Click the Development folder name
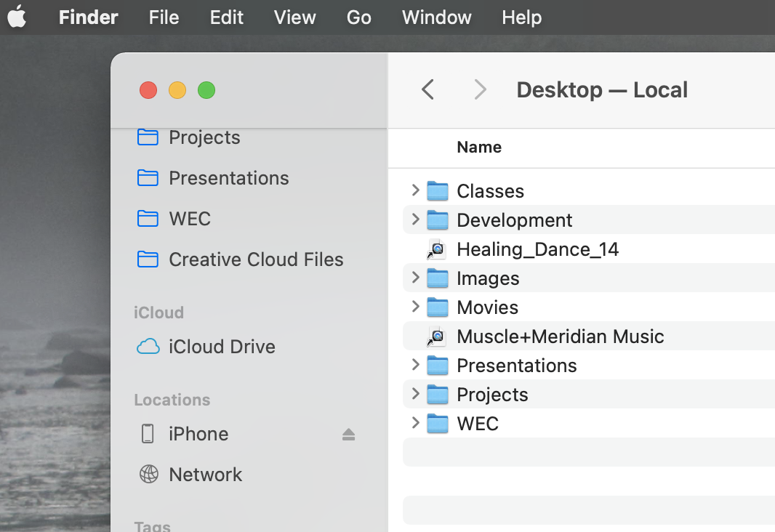Viewport: 775px width, 532px height. tap(515, 220)
